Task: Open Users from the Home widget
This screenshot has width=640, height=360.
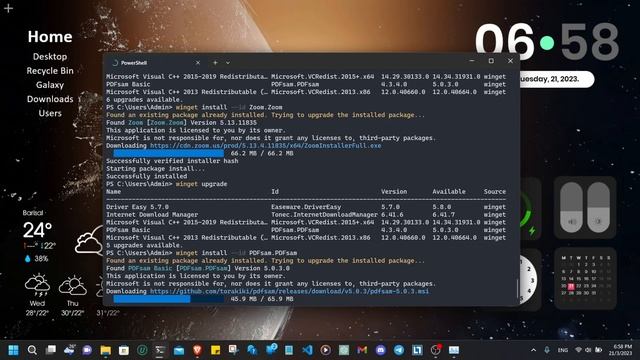Action: (50, 113)
